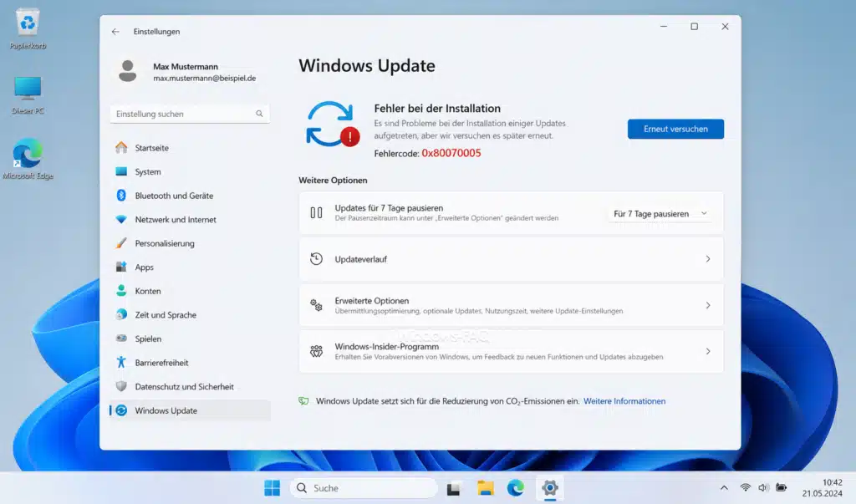This screenshot has height=504, width=856.
Task: Open the clock and date 21.05.2024
Action: pyautogui.click(x=823, y=487)
